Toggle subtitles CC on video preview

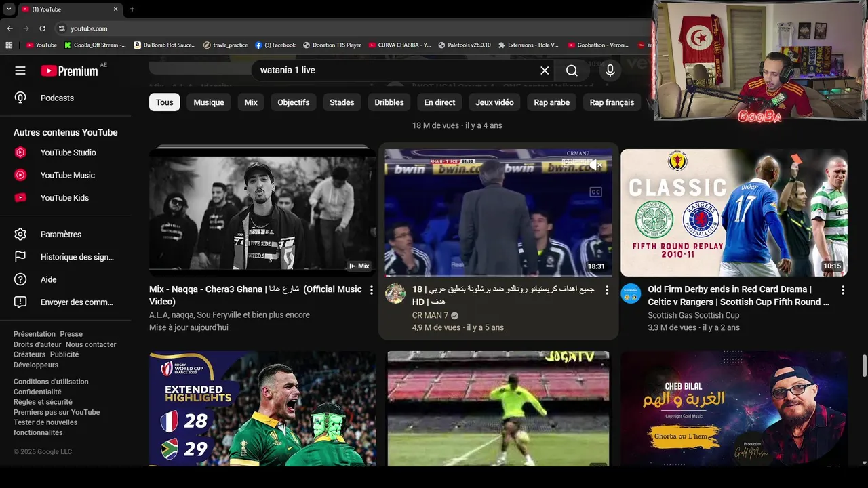[595, 192]
